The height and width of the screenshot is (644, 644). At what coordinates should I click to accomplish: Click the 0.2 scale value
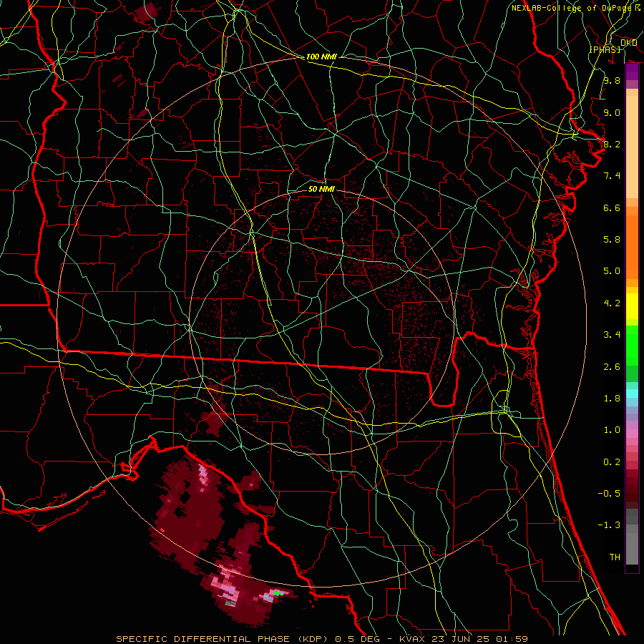[612, 462]
